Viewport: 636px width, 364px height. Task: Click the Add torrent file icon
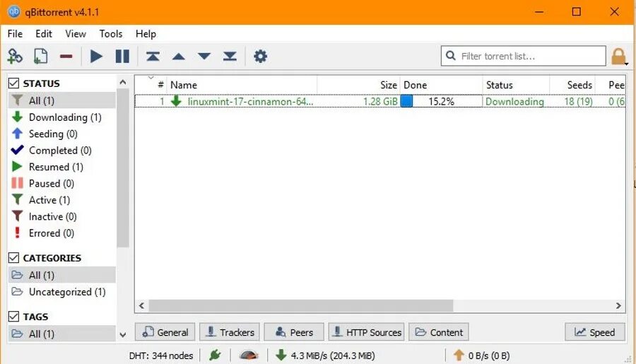tap(40, 57)
